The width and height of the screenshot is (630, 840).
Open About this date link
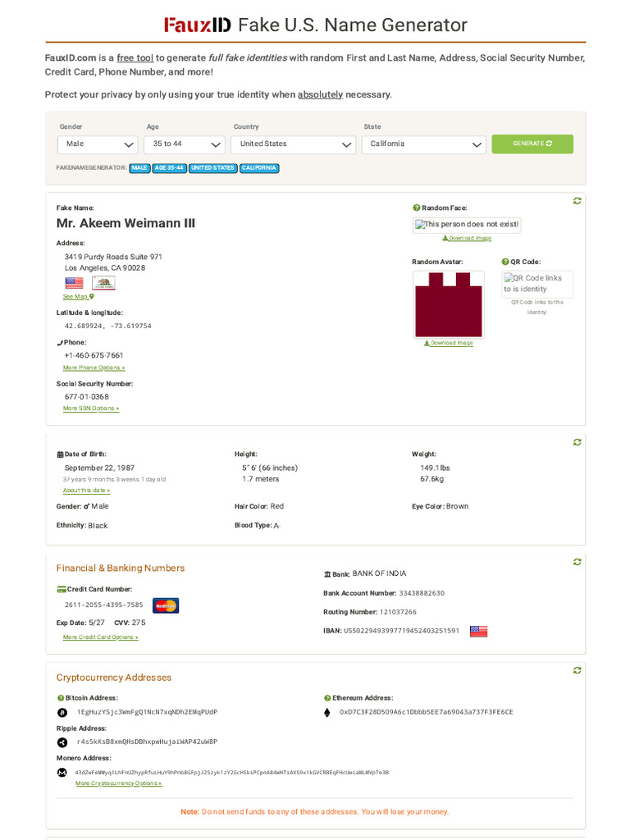pyautogui.click(x=86, y=491)
